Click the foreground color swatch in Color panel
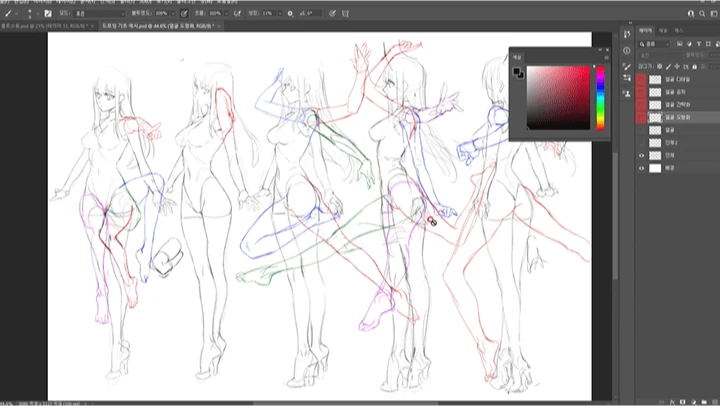This screenshot has height=406, width=720. point(517,71)
